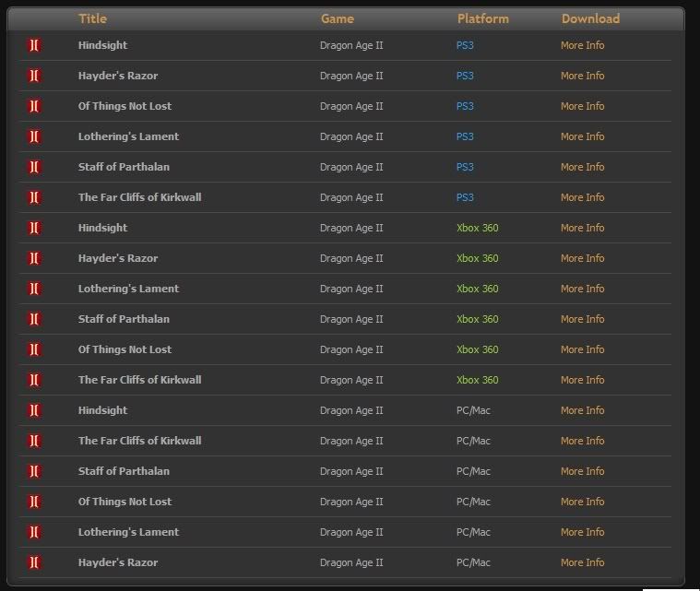Click the Dragon Age II icon beside PS3 Hindsight

[x=34, y=45]
